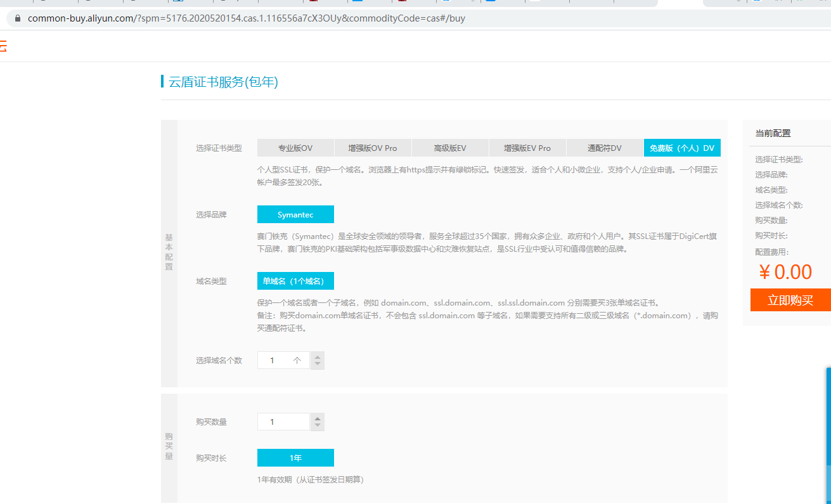831x504 pixels.
Task: Choose the Symantec brand option
Action: pyautogui.click(x=295, y=214)
